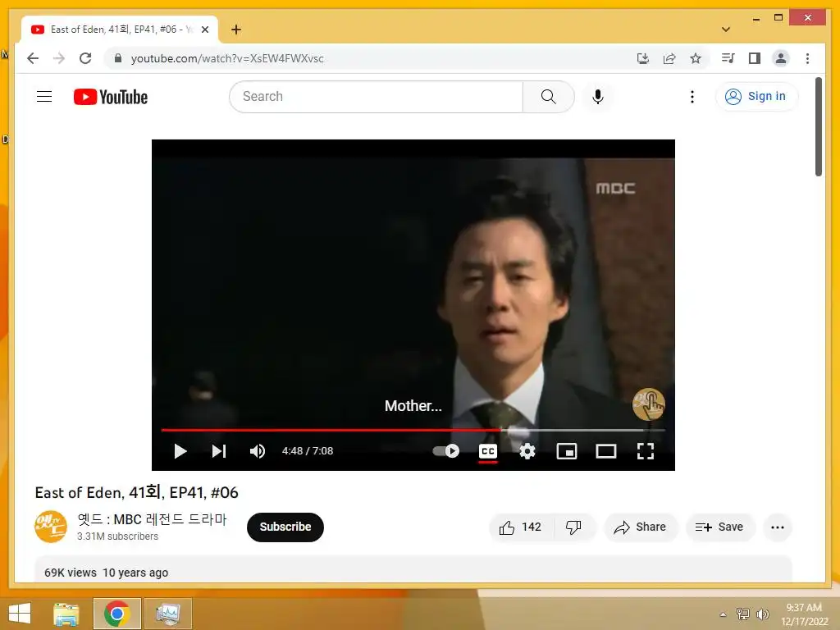Open channel name 옛드 : MBC 레전드 드라마

152,519
